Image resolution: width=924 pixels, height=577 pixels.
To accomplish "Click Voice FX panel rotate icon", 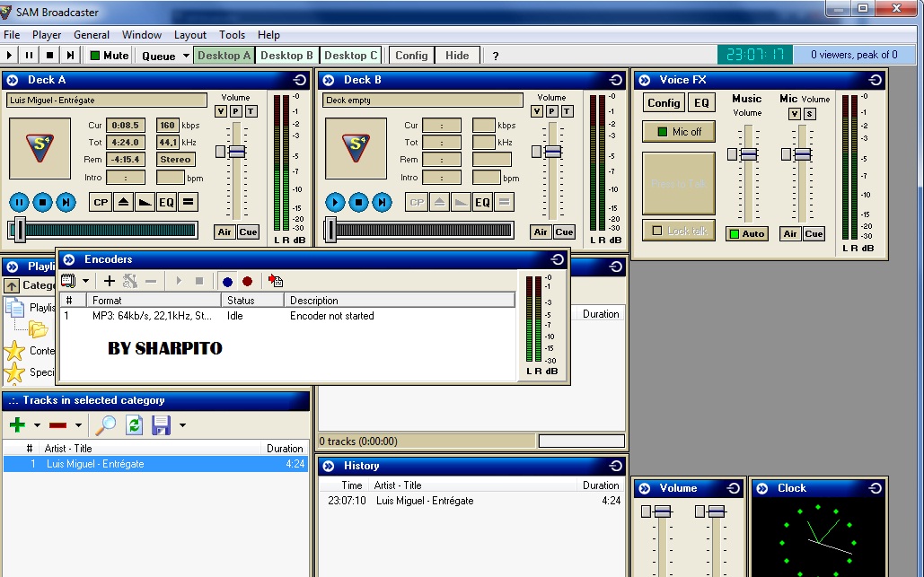I will tap(876, 80).
